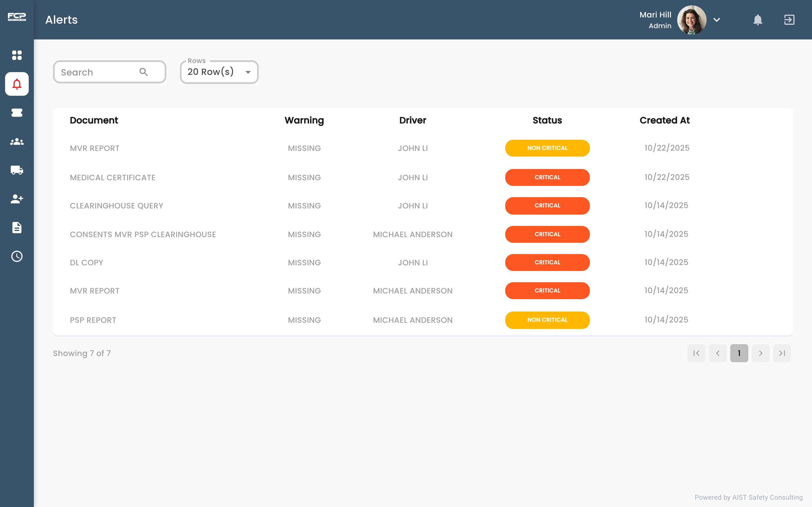Open the truck vehicles icon in sidebar
The height and width of the screenshot is (507, 812).
tap(17, 170)
